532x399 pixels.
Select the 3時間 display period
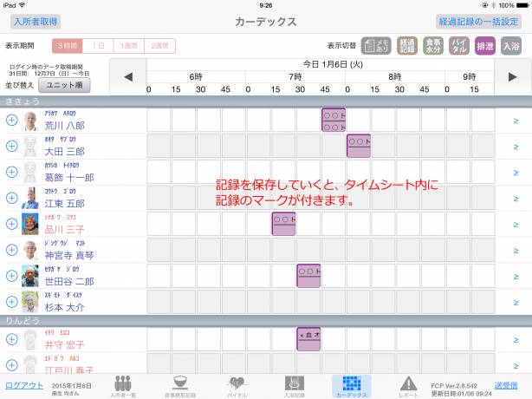pos(68,46)
